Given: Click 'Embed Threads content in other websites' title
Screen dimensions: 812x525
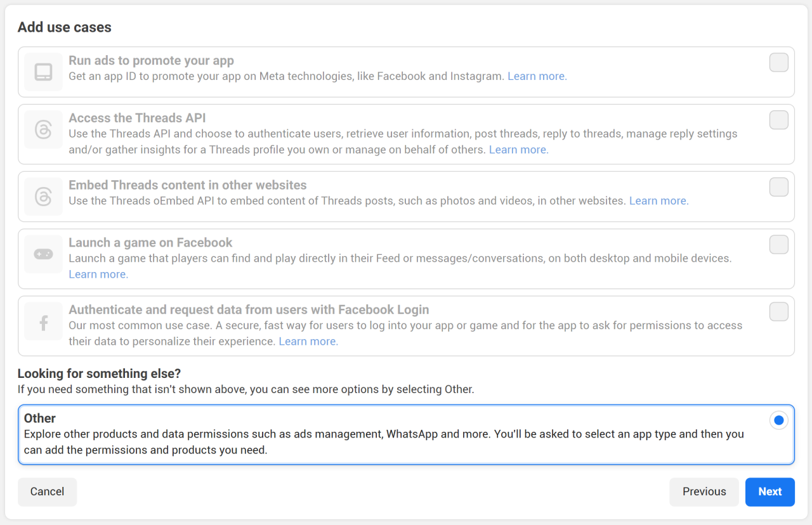Looking at the screenshot, I should pos(188,185).
